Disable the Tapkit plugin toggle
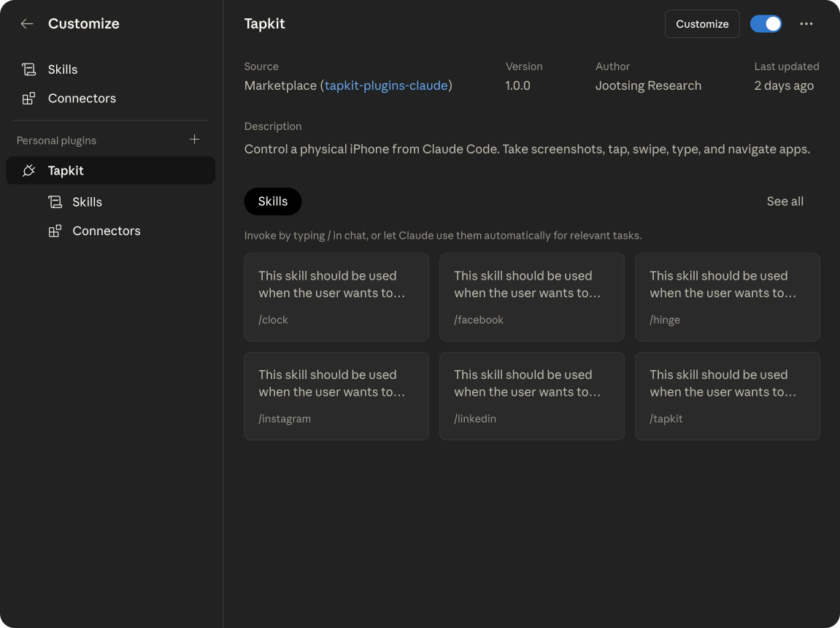Screen dimensions: 840x628 click(x=766, y=23)
